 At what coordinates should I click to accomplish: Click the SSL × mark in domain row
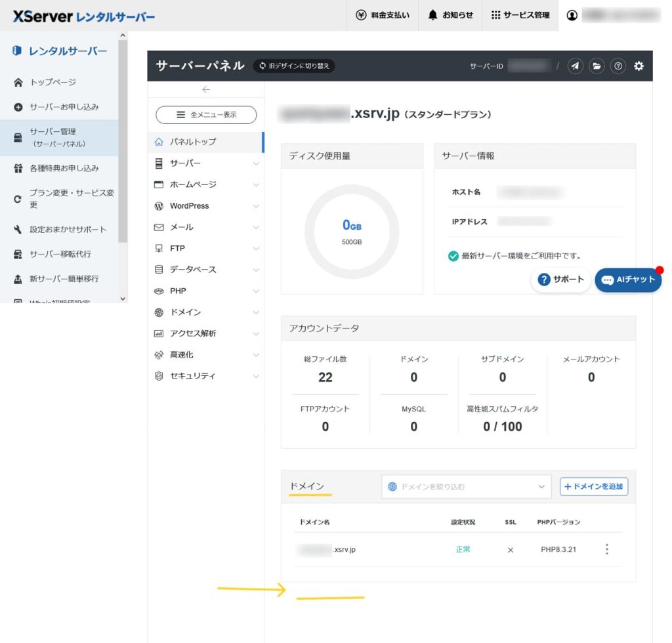tap(511, 550)
